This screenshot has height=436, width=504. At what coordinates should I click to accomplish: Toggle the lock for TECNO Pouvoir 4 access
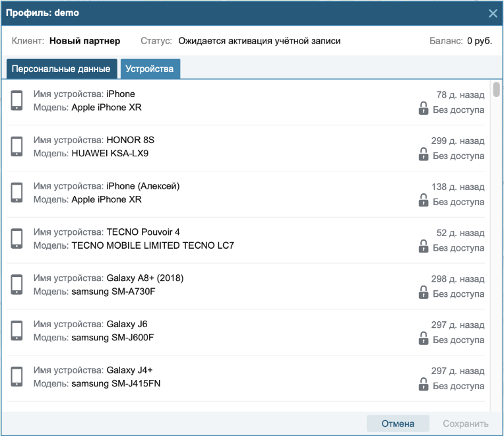click(424, 247)
